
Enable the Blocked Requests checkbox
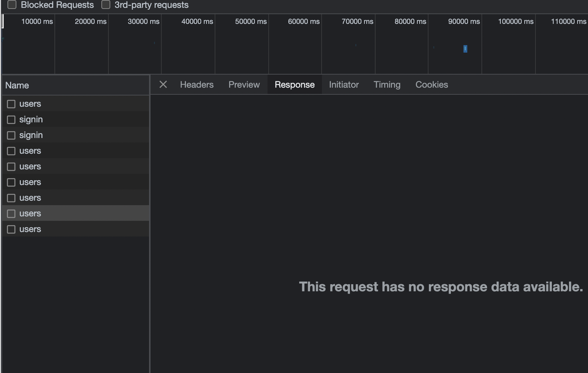[x=12, y=5]
